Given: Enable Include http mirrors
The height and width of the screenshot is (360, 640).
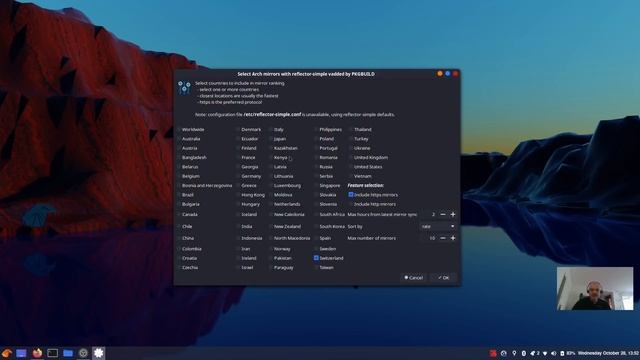Looking at the screenshot, I should click(351, 204).
